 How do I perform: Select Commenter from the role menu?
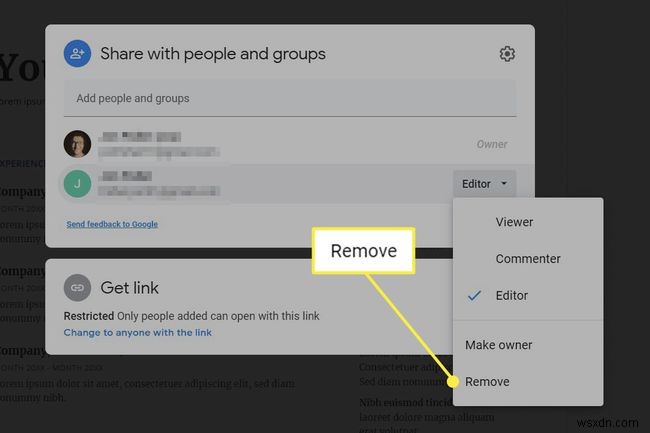[x=528, y=259]
